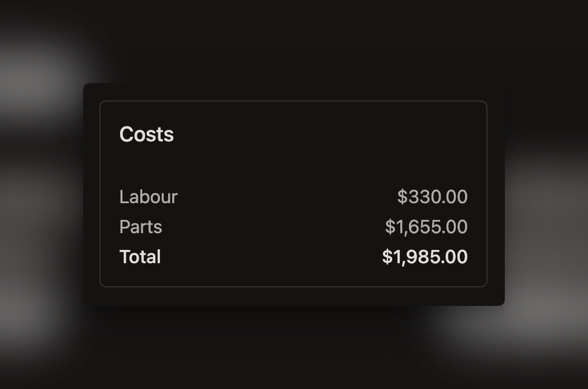Click the dark area below the Costs card
588x389 pixels.
[x=293, y=352]
